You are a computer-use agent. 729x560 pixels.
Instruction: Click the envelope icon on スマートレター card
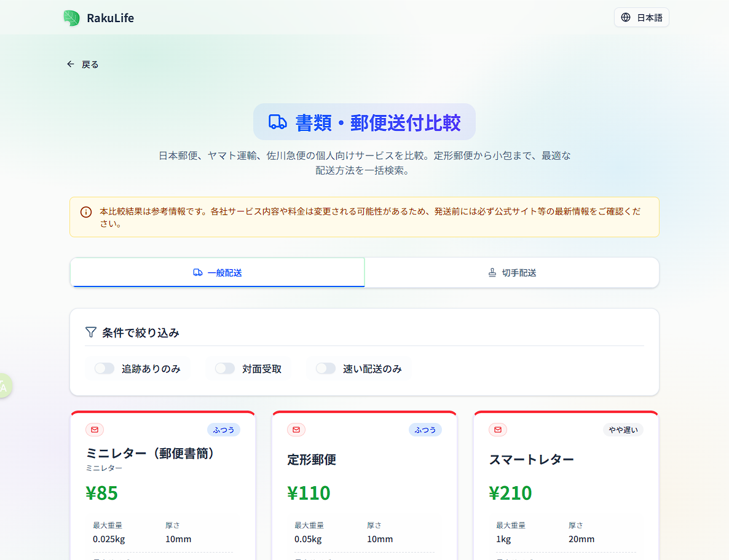(498, 430)
